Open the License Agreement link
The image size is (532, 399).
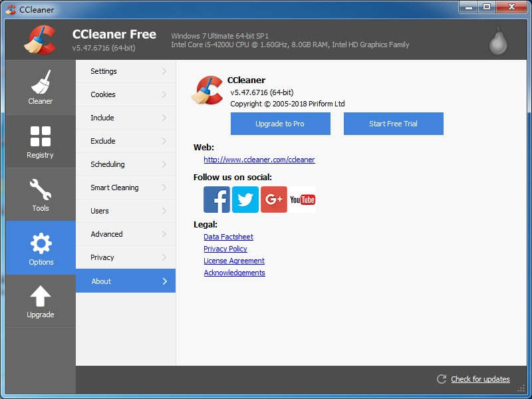coord(234,261)
